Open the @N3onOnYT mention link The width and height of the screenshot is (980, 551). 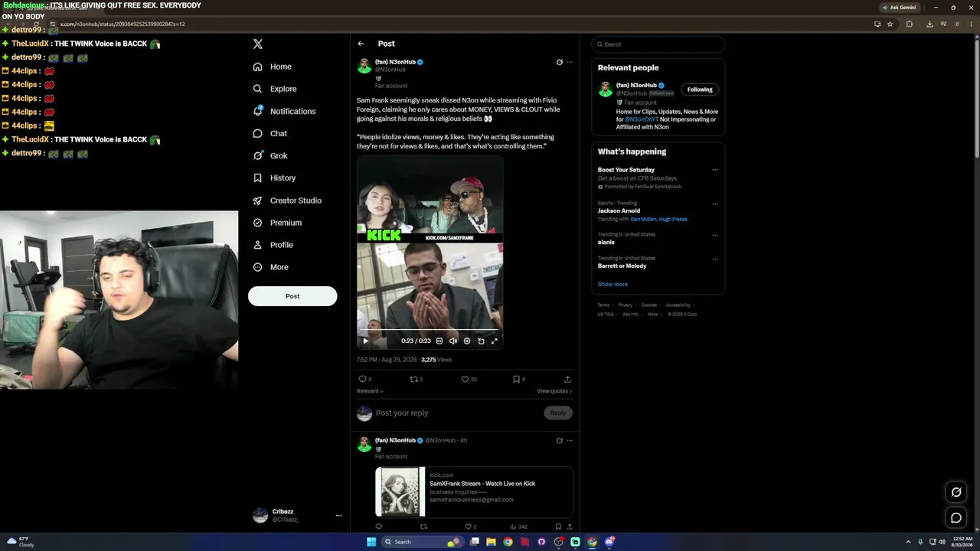(x=642, y=119)
